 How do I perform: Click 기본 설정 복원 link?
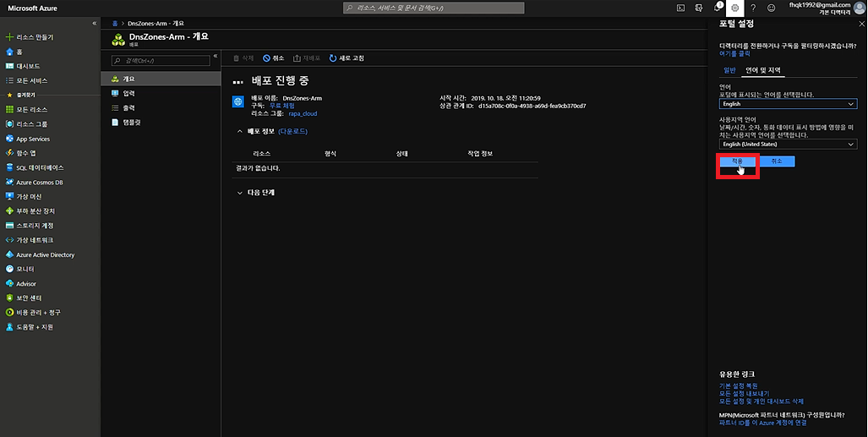(x=738, y=385)
